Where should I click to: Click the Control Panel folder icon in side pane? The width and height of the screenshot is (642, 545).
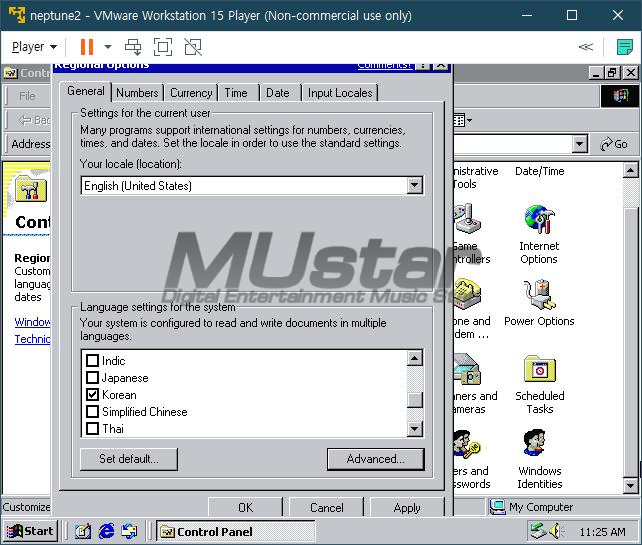(x=31, y=188)
